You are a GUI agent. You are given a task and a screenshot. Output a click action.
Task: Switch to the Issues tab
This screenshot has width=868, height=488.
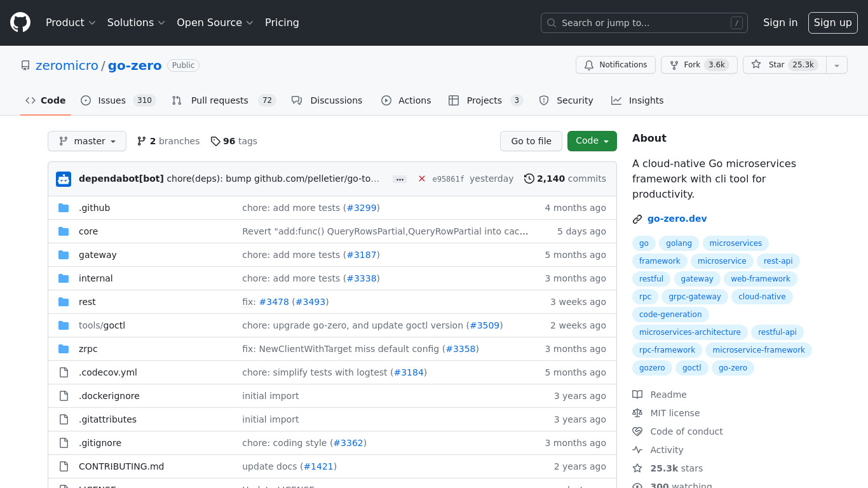click(118, 100)
